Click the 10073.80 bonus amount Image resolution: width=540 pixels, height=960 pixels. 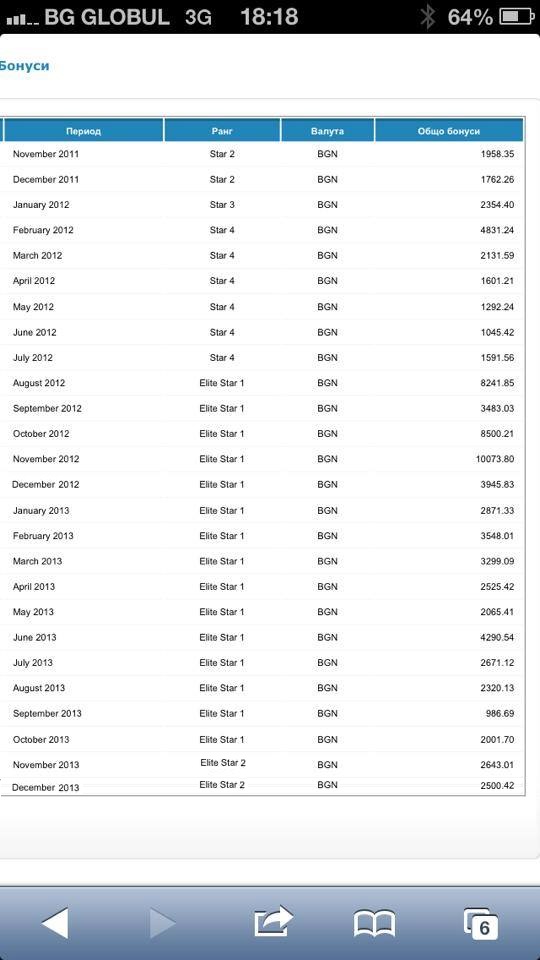[495, 459]
